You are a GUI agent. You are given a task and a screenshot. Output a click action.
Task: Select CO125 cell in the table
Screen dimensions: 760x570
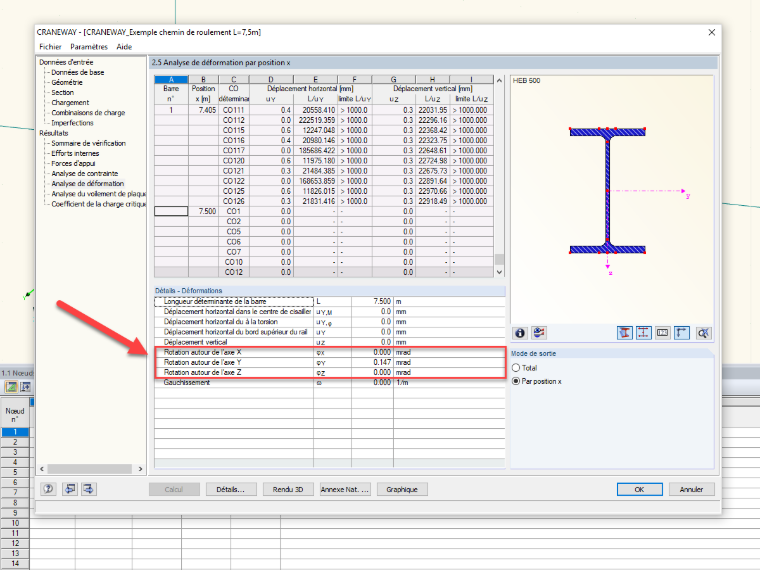coord(234,191)
